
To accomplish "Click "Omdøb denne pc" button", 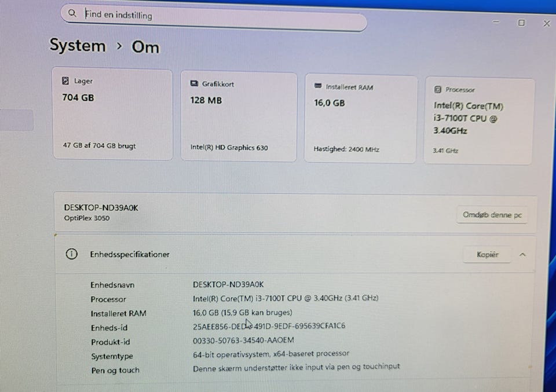I will coord(492,215).
